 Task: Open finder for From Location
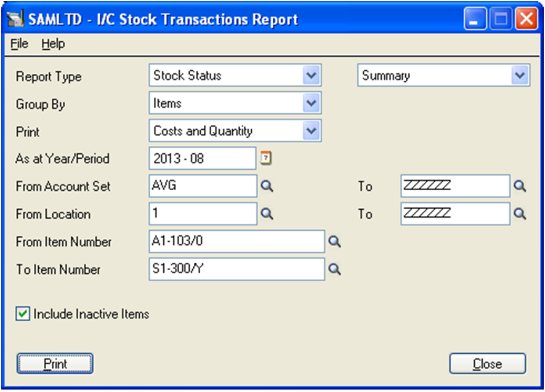tap(267, 214)
